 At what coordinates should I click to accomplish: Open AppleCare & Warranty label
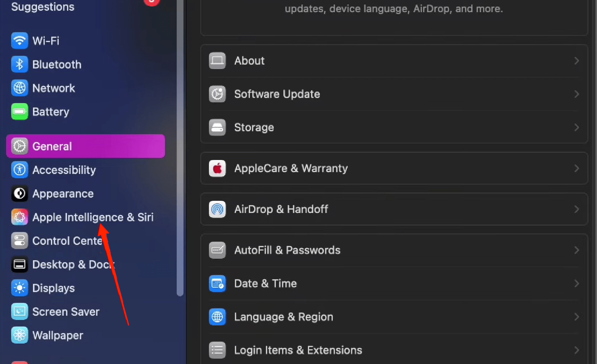pos(291,168)
